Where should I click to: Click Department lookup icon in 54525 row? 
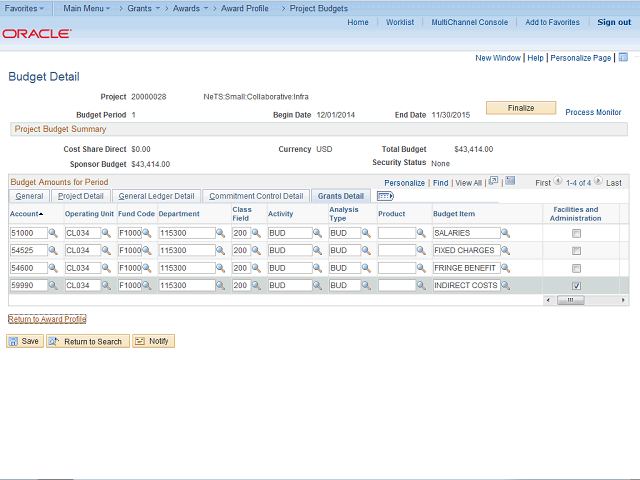[x=222, y=251]
